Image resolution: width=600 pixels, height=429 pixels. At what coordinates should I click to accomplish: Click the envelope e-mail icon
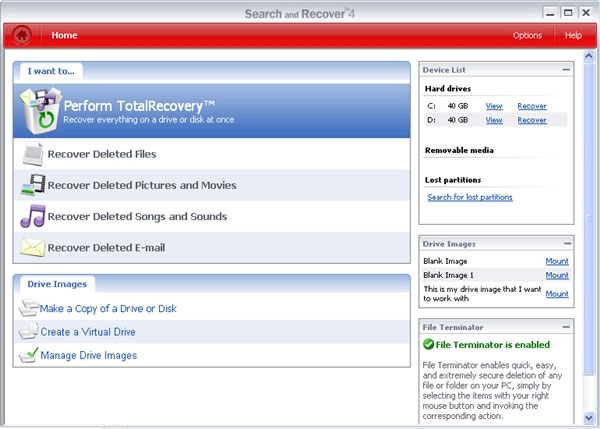point(33,248)
